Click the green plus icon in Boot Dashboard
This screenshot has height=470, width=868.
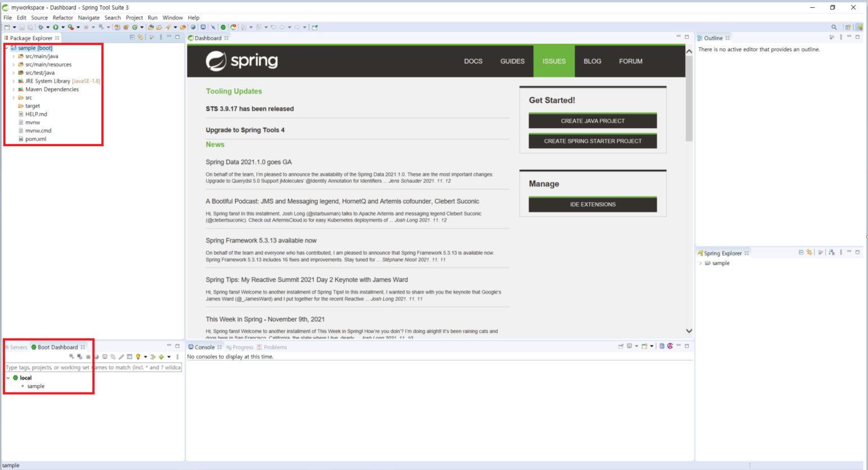(x=161, y=357)
